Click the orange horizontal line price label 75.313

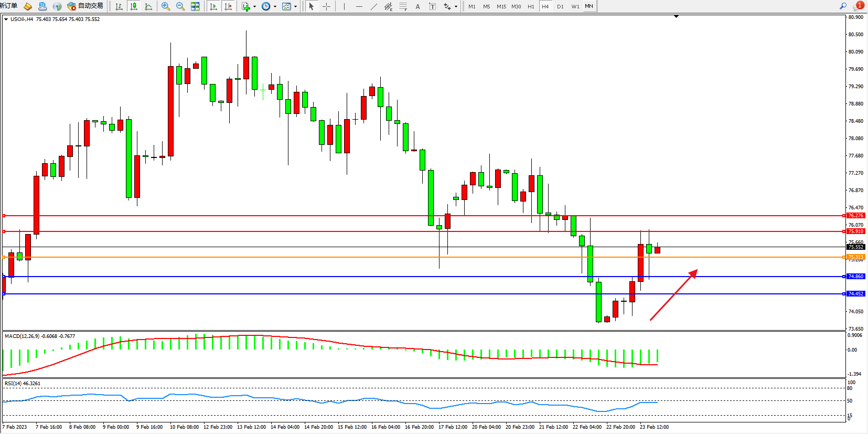point(855,257)
